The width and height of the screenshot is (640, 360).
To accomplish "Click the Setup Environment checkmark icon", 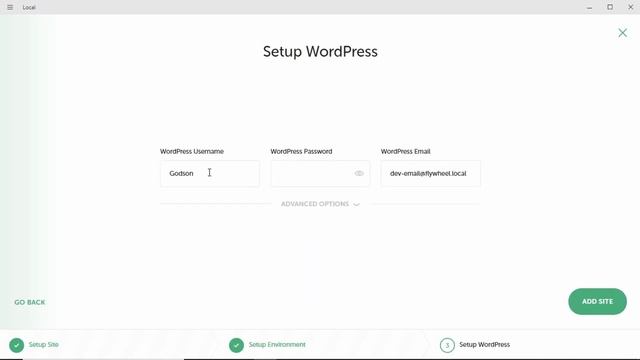I will pyautogui.click(x=236, y=345).
